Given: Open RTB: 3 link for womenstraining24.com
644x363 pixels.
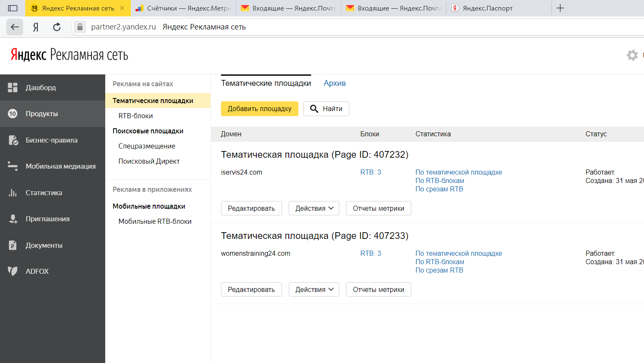Looking at the screenshot, I should coord(371,253).
